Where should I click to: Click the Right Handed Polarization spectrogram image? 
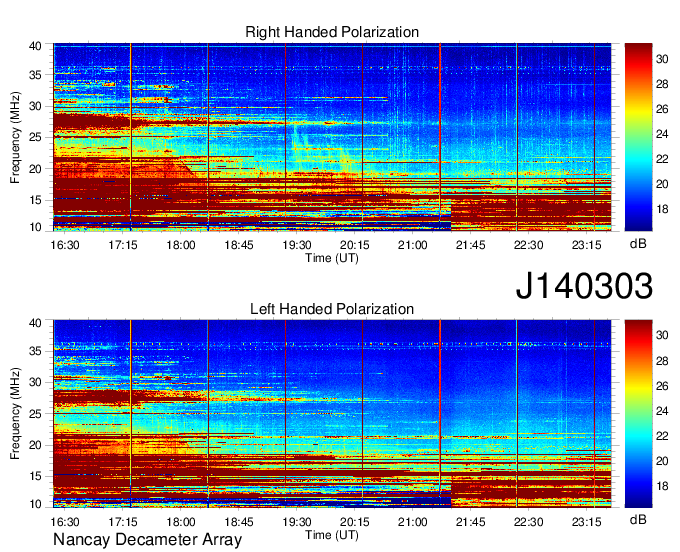point(332,137)
